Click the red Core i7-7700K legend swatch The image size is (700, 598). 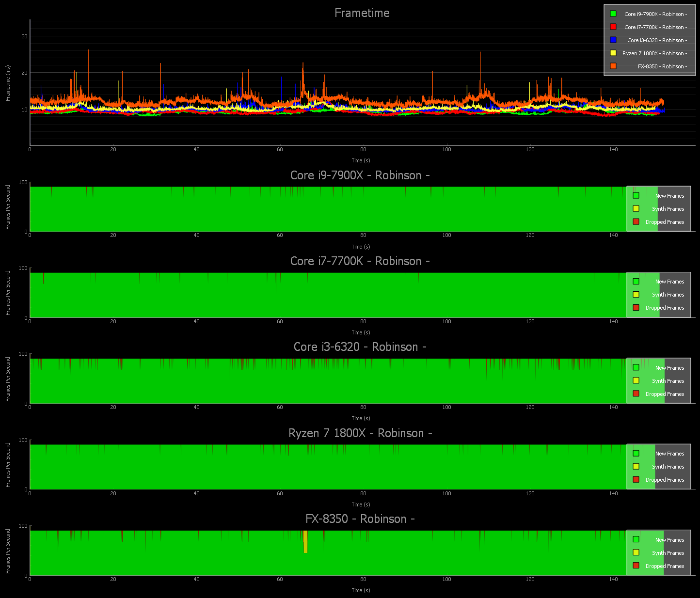point(613,27)
